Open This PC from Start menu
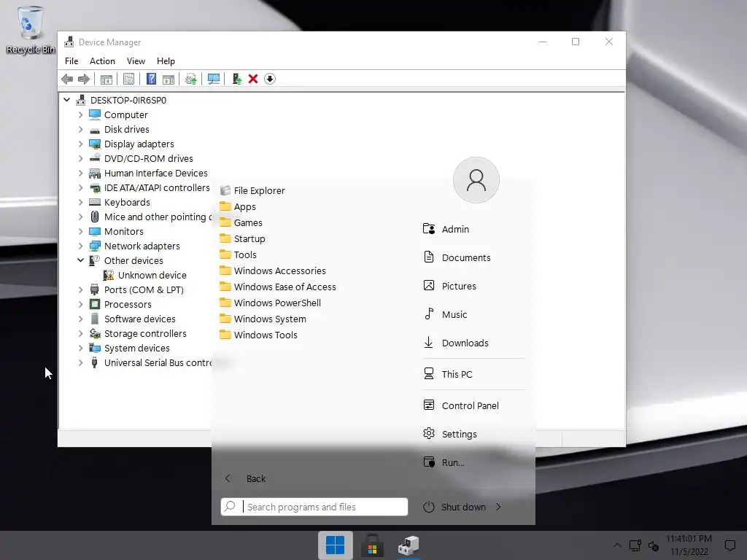Screen dimensions: 747x560 (x=448, y=374)
